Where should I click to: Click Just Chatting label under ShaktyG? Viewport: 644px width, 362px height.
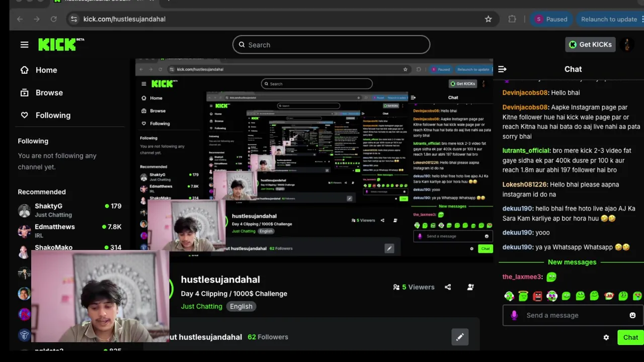tap(53, 215)
